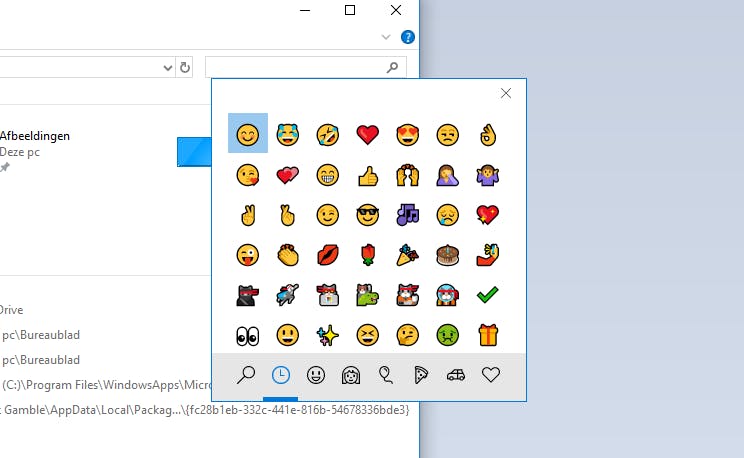Pick the party popper emoji
The width and height of the screenshot is (744, 458).
pyautogui.click(x=408, y=255)
